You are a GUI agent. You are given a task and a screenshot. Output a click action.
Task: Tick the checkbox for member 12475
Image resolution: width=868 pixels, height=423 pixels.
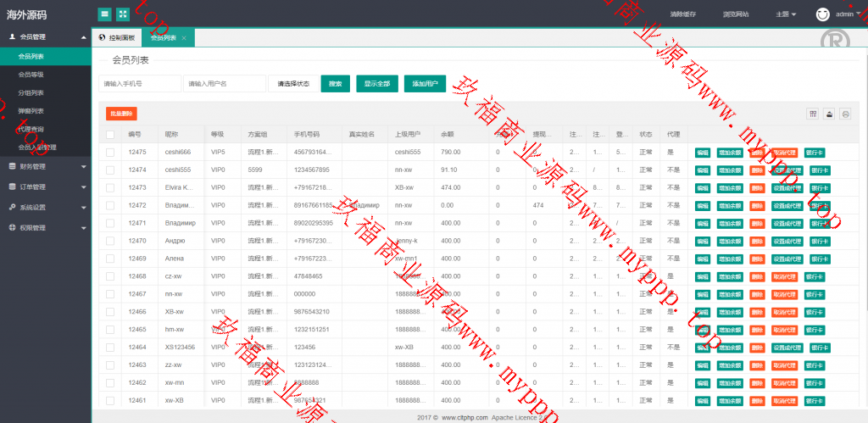pyautogui.click(x=110, y=152)
